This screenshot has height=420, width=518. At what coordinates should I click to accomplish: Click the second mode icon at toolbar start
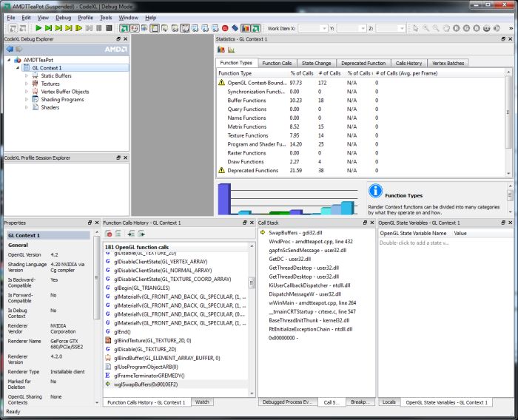23,28
